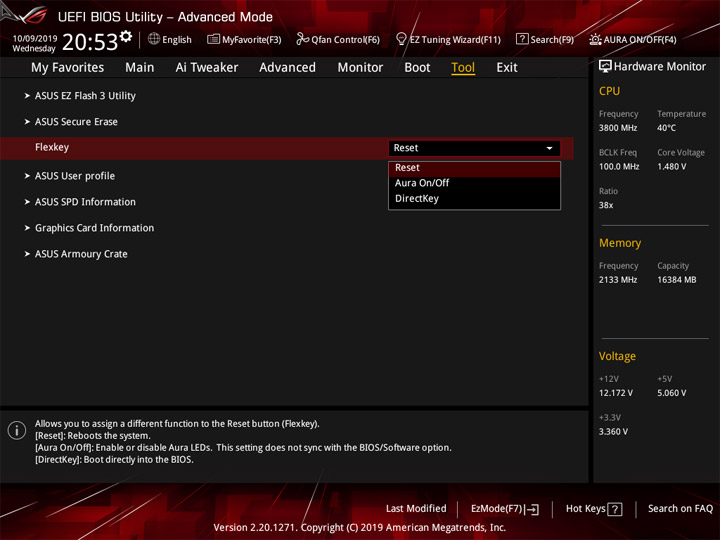
Task: Click +3.3V value 3.360 V
Action: [x=613, y=432]
